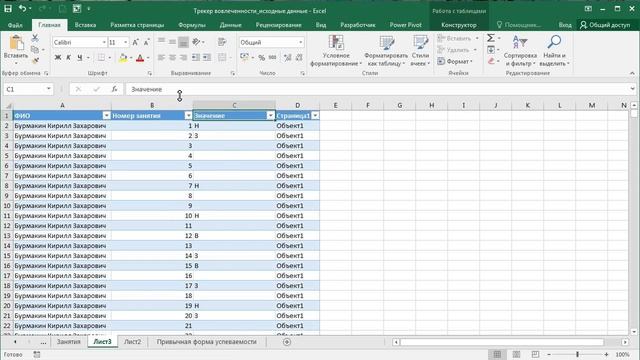640x360 pixels.
Task: Undo the last action
Action: click(22, 9)
